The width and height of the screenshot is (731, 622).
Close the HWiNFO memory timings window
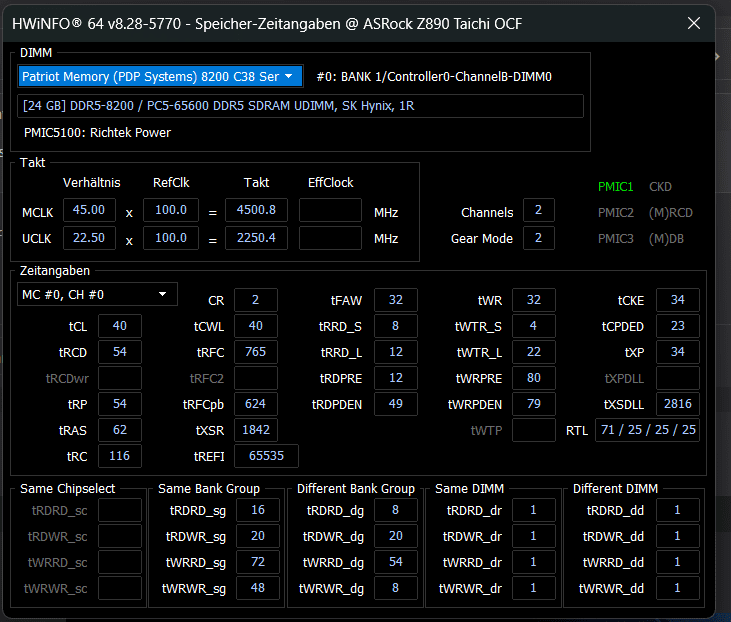click(x=694, y=23)
